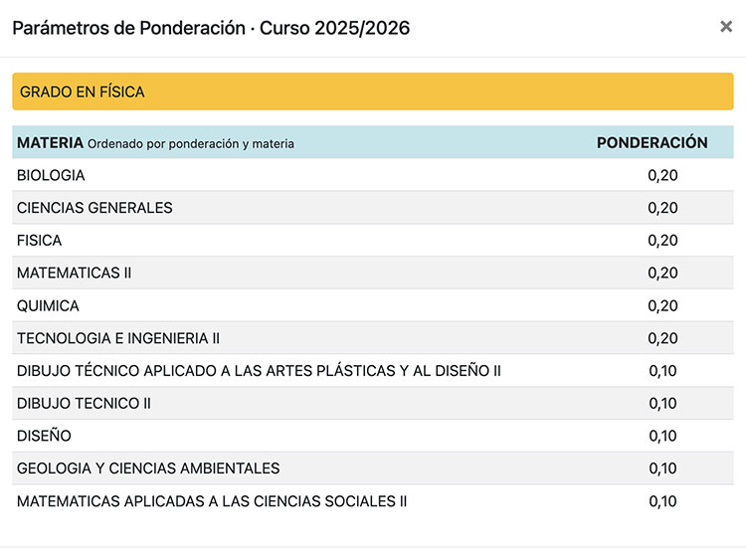This screenshot has height=560, width=746.
Task: Click the 0,10 weighting value for DISEÑO
Action: pyautogui.click(x=662, y=436)
